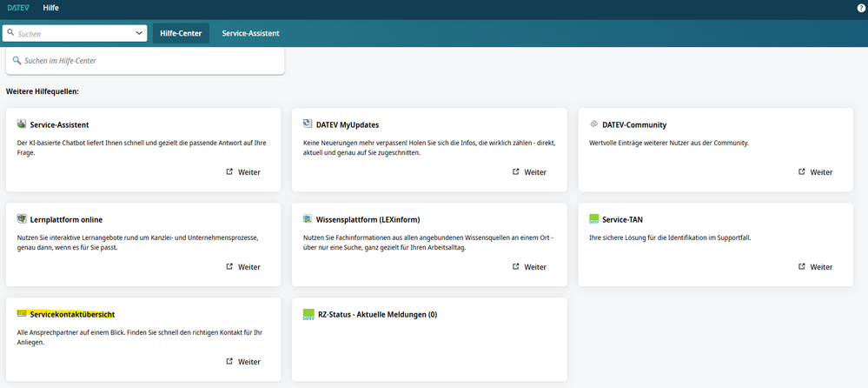The image size is (868, 388).
Task: Click external-link icon in DATEV-Community card
Action: (802, 172)
